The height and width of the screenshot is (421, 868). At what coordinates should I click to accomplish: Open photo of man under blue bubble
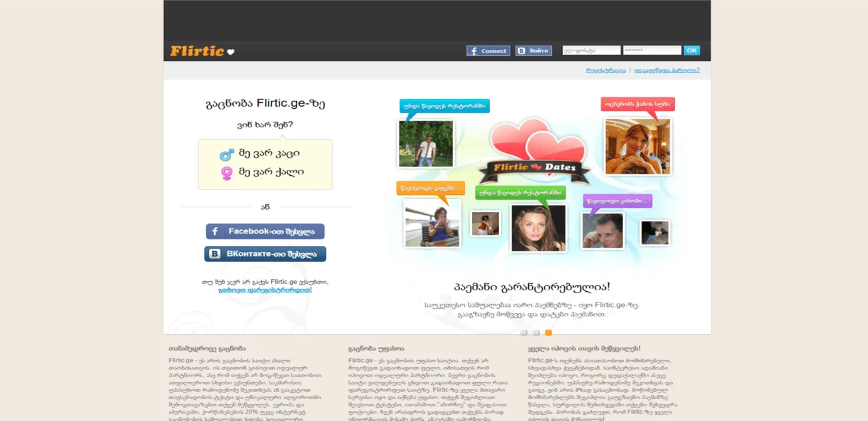coord(426,143)
